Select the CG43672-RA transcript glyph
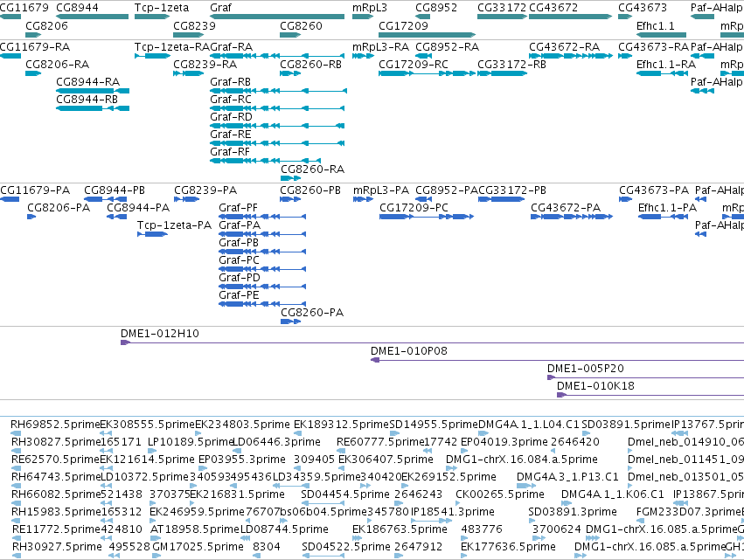 pyautogui.click(x=570, y=56)
